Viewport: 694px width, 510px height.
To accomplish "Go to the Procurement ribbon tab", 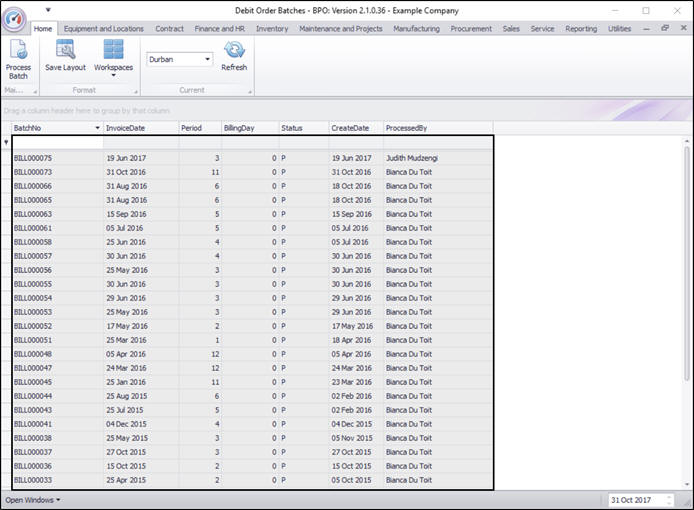I will point(471,29).
